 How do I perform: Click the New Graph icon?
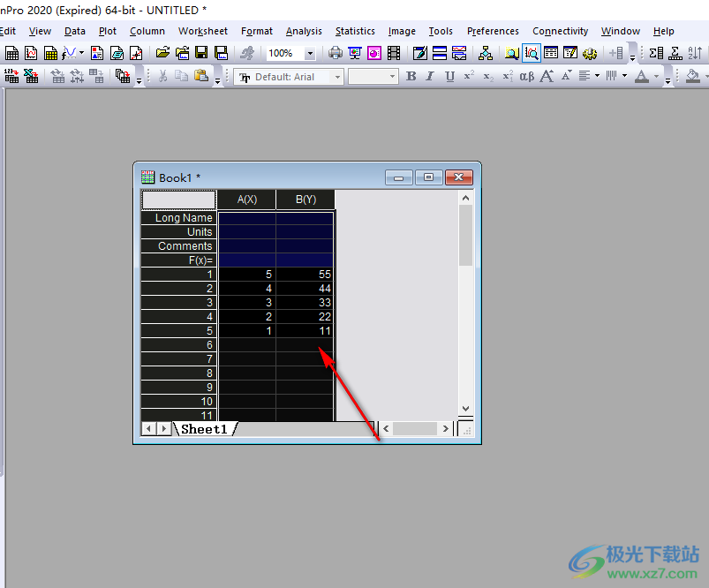[31, 53]
